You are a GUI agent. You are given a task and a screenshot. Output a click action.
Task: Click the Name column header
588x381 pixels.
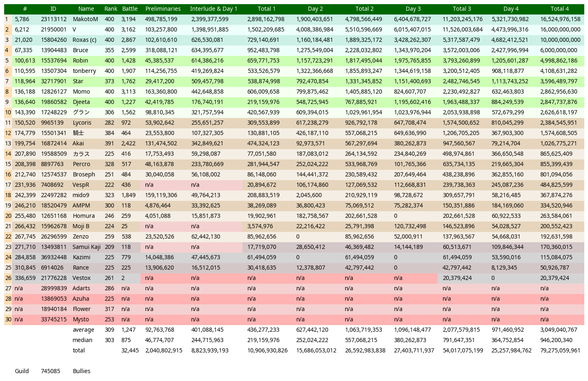click(86, 9)
